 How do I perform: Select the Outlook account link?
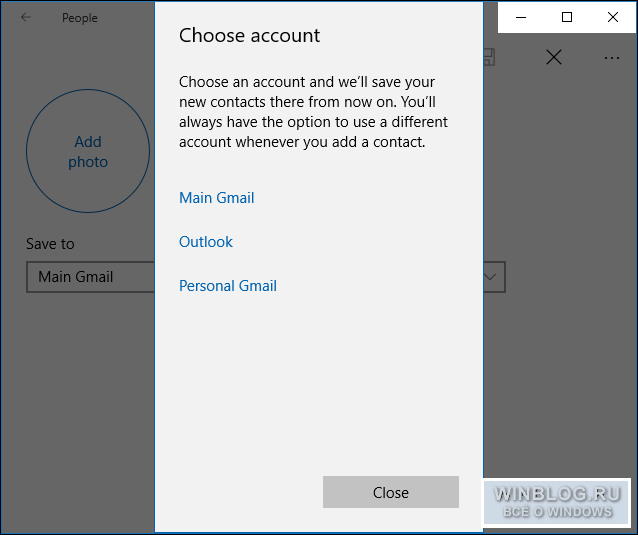tap(205, 242)
